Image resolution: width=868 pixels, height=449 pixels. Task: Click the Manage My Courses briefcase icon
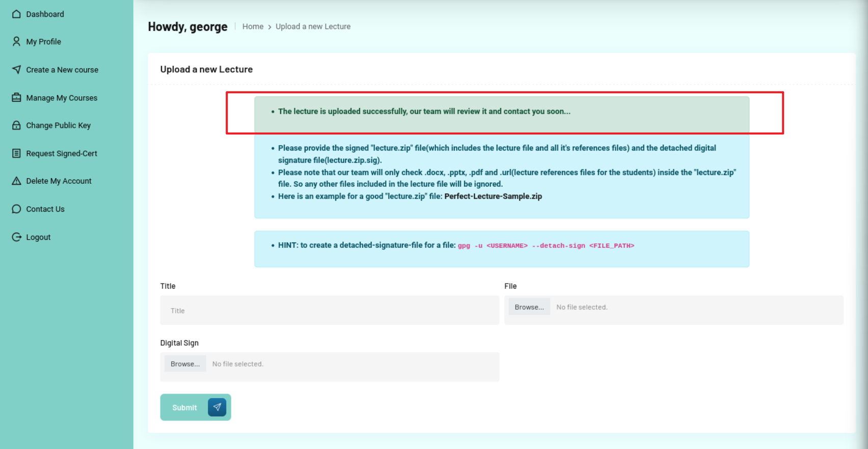coord(16,98)
